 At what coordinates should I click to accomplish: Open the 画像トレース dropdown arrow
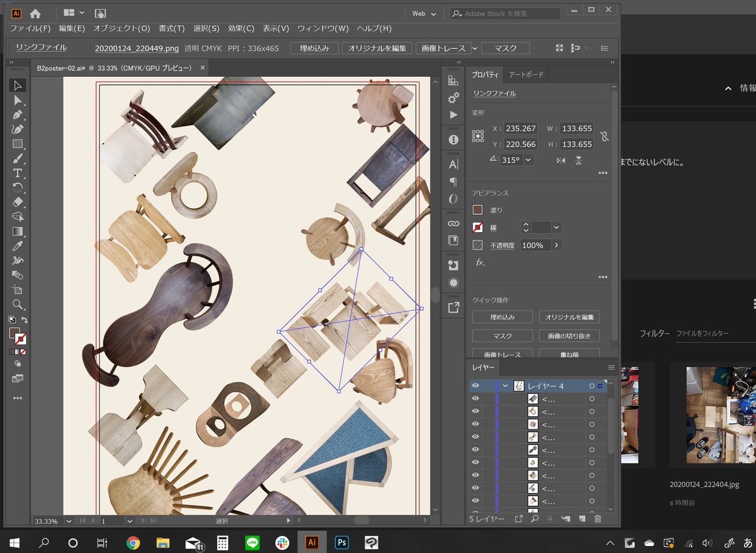[x=475, y=49]
